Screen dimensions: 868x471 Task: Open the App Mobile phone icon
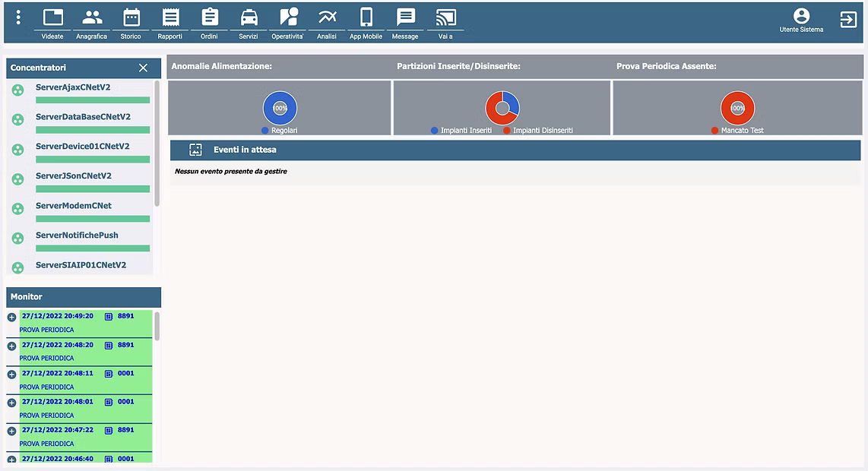pos(366,18)
